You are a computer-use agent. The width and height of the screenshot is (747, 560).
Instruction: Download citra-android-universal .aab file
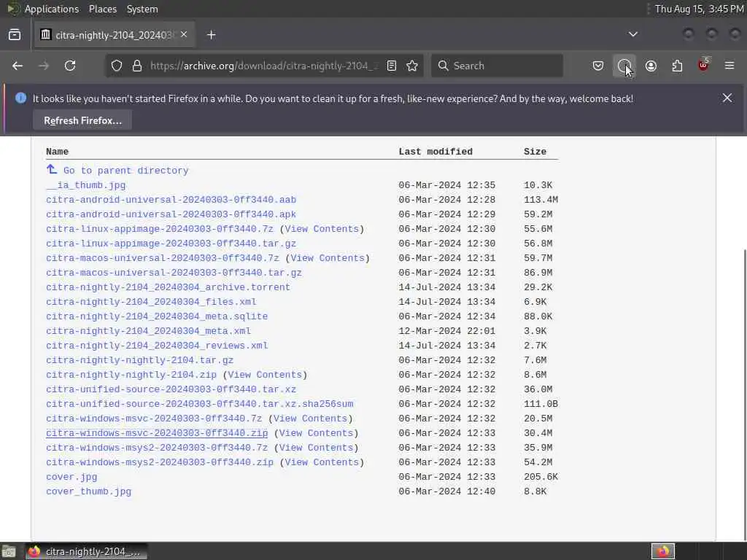coord(171,200)
